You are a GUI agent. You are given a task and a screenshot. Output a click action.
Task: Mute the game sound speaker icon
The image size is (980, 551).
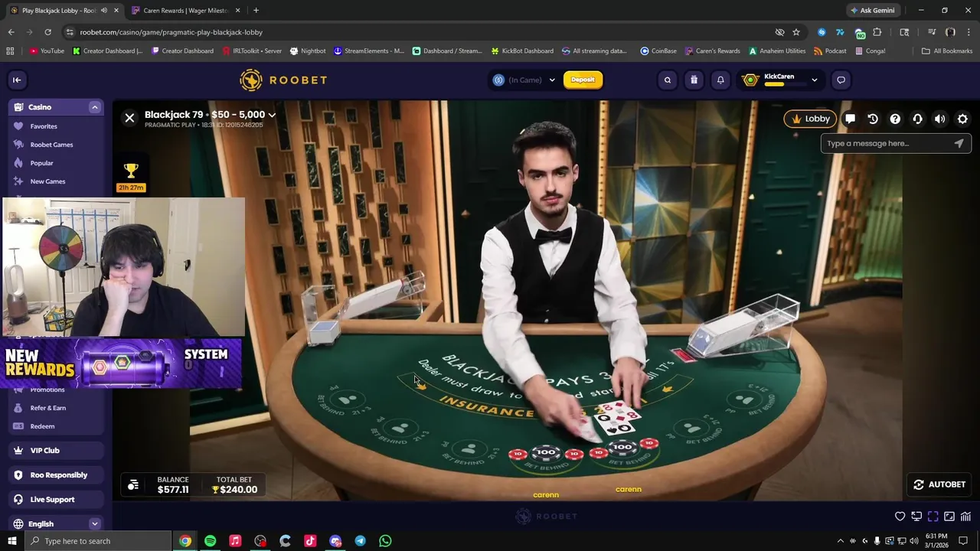939,119
